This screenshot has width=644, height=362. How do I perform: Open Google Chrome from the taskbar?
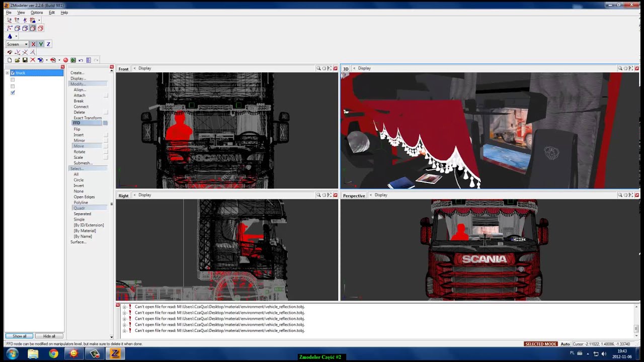pyautogui.click(x=53, y=353)
